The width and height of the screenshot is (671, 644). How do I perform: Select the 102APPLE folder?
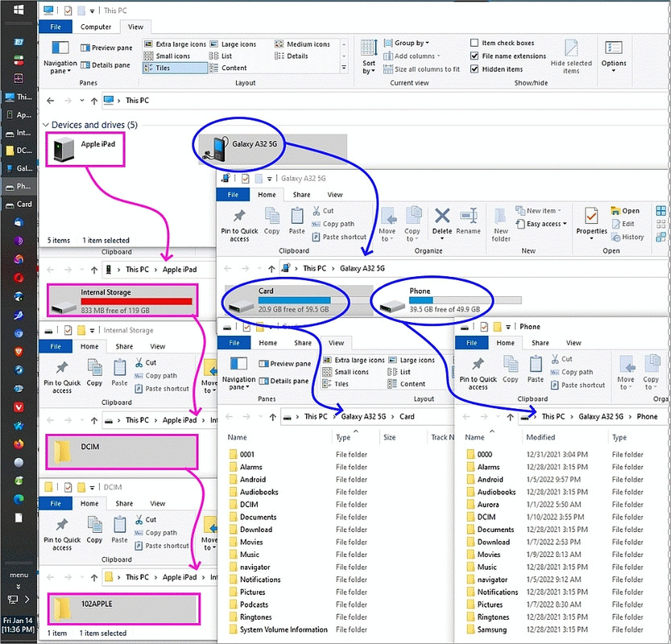tap(124, 609)
